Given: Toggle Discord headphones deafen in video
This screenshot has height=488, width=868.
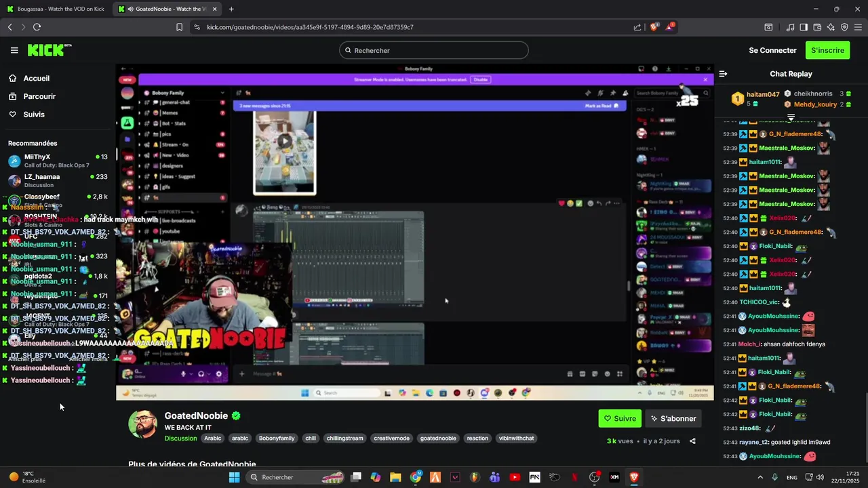Looking at the screenshot, I should click(x=201, y=373).
